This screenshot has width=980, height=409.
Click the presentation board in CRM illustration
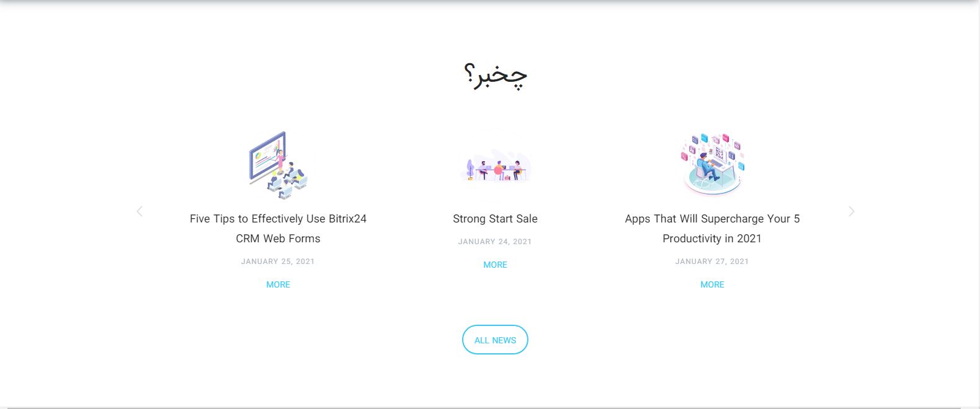265,155
